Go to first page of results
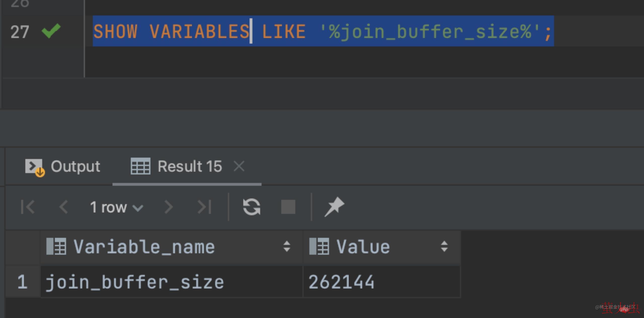 coord(28,207)
